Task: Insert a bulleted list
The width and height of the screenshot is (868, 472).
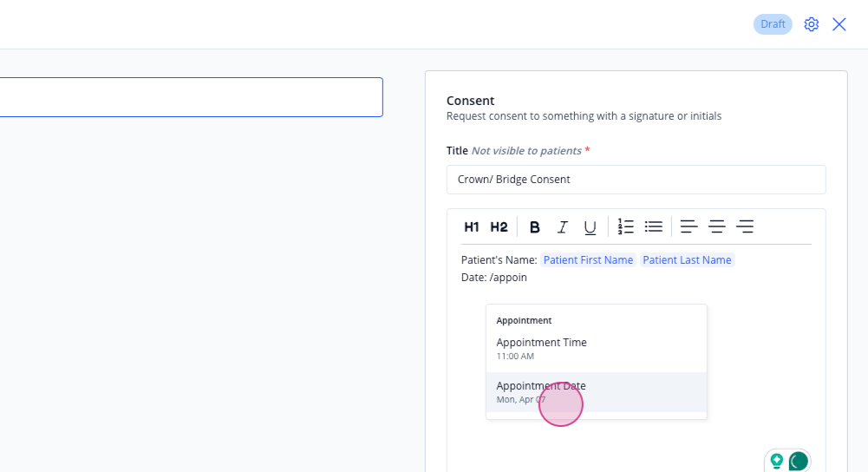Action: [653, 226]
